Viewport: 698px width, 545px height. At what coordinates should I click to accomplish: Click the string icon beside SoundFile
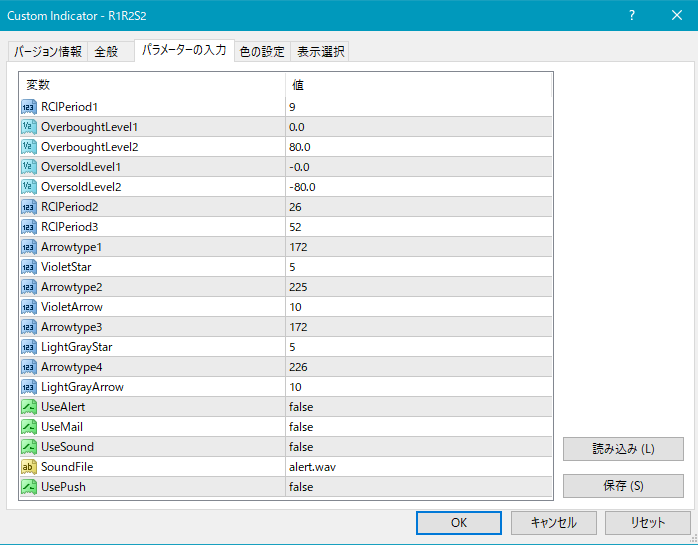pyautogui.click(x=28, y=467)
